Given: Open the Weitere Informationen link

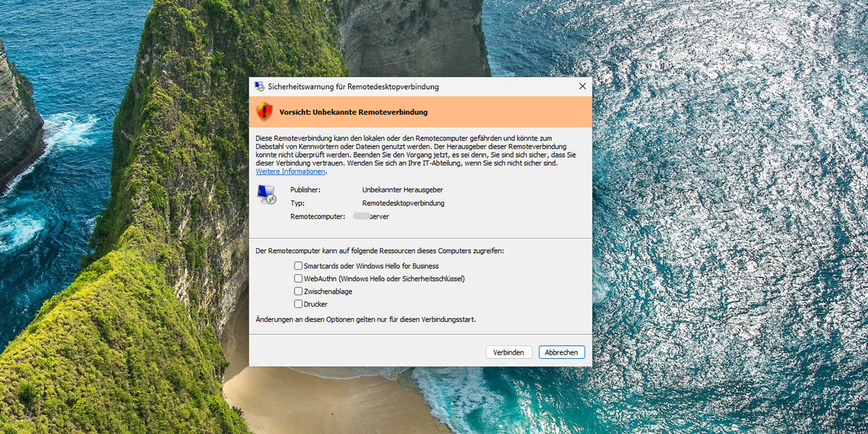Looking at the screenshot, I should click(x=291, y=172).
